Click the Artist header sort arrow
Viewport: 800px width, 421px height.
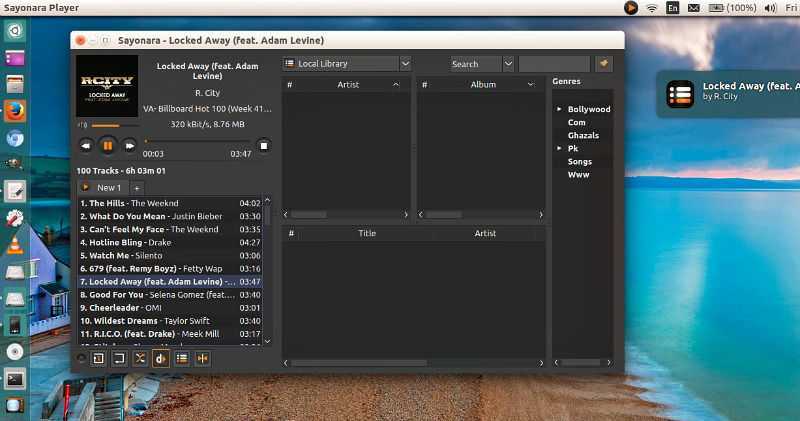click(396, 85)
